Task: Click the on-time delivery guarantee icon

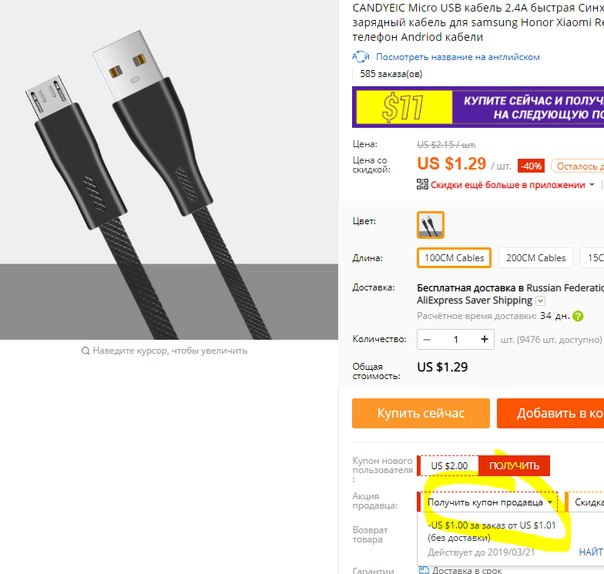Action: (x=423, y=570)
